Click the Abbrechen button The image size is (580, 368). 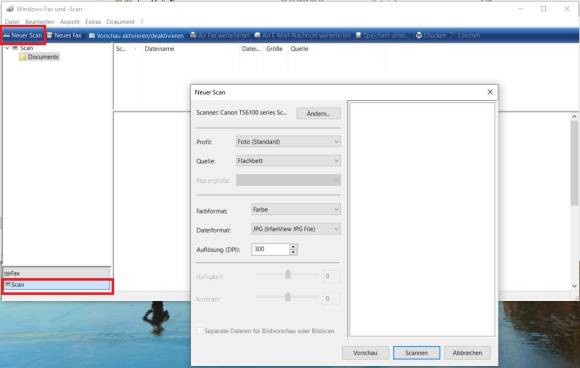468,353
